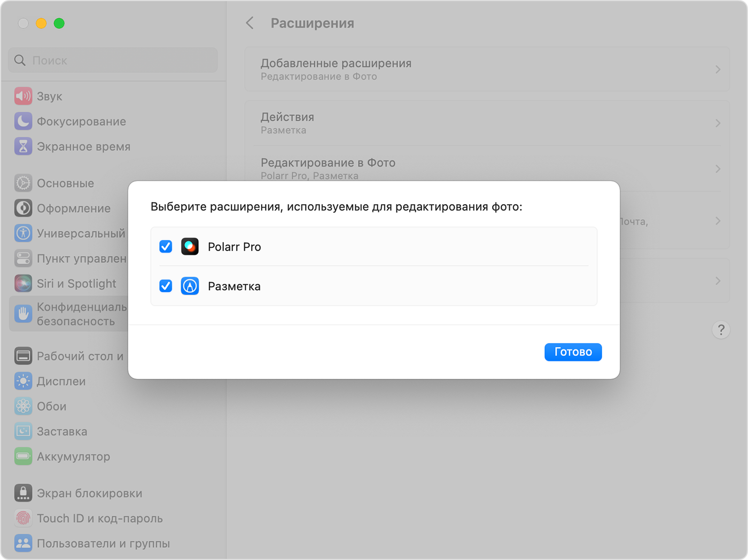Open Рабочий стол и Dock icon
The width and height of the screenshot is (748, 560).
tap(23, 356)
